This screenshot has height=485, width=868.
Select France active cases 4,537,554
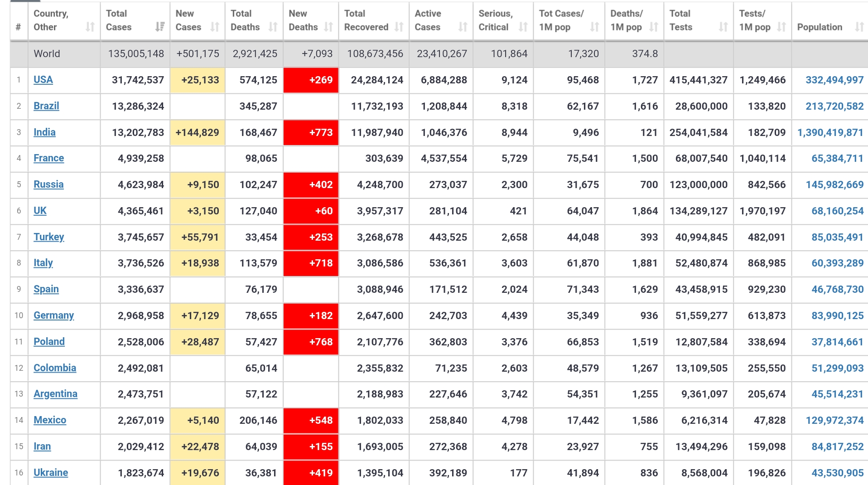coord(441,158)
